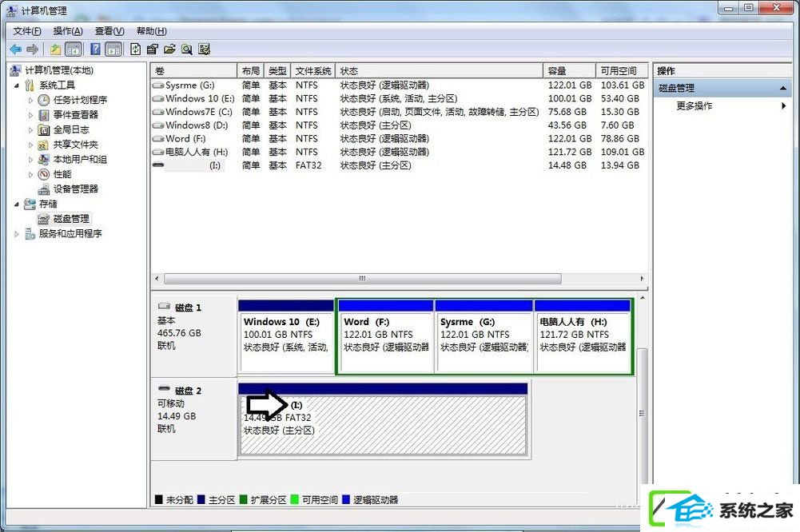Open the 文件(F) menu
The width and height of the screenshot is (800, 532).
(x=27, y=31)
